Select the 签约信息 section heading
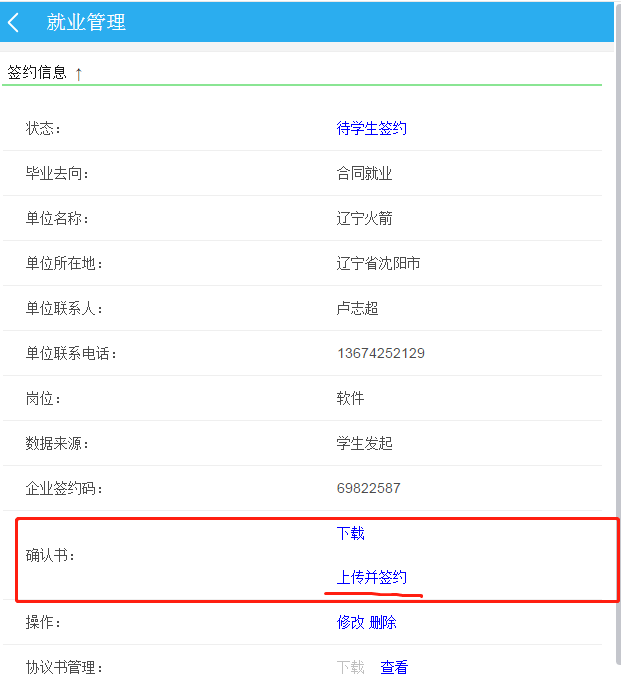This screenshot has height=685, width=621. coord(37,72)
